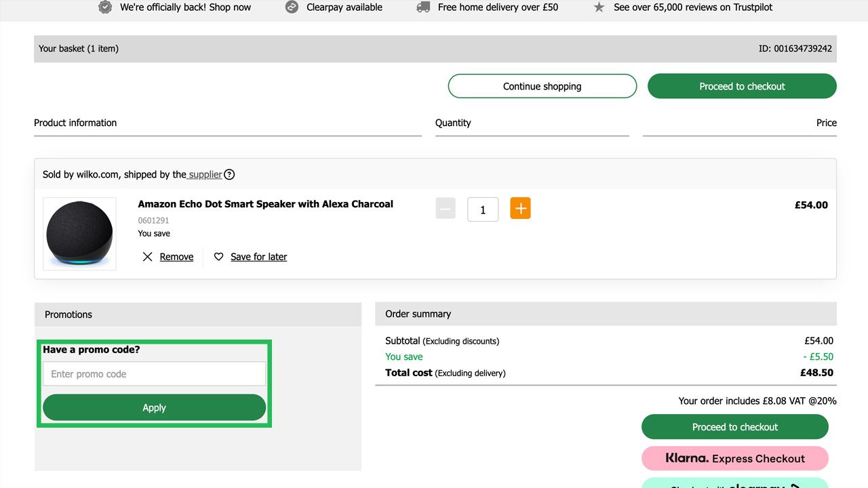Choose Klarna Express Checkout

(735, 458)
